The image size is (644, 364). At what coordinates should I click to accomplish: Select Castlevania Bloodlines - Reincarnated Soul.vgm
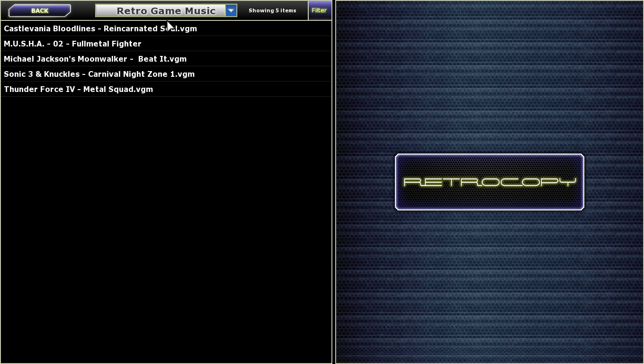pyautogui.click(x=166, y=28)
